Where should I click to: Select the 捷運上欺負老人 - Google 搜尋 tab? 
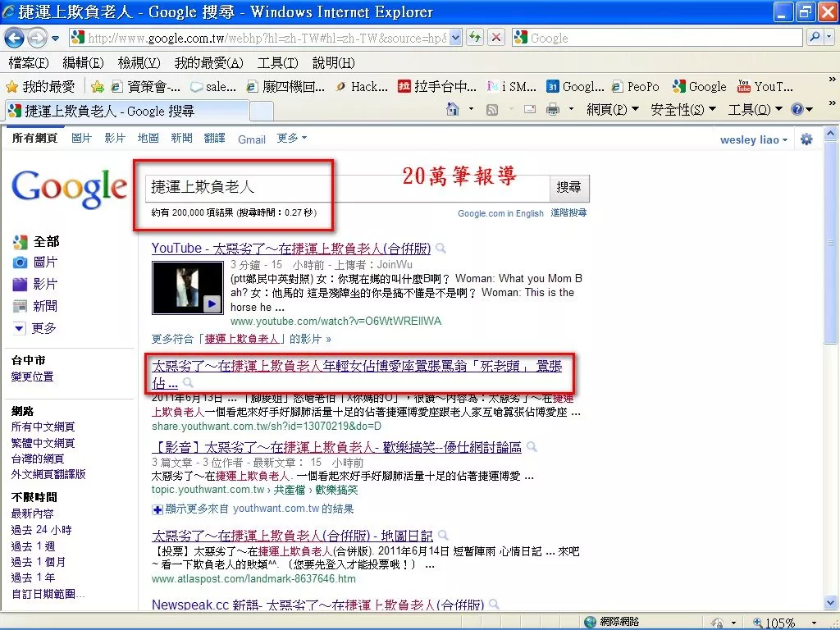[127, 111]
